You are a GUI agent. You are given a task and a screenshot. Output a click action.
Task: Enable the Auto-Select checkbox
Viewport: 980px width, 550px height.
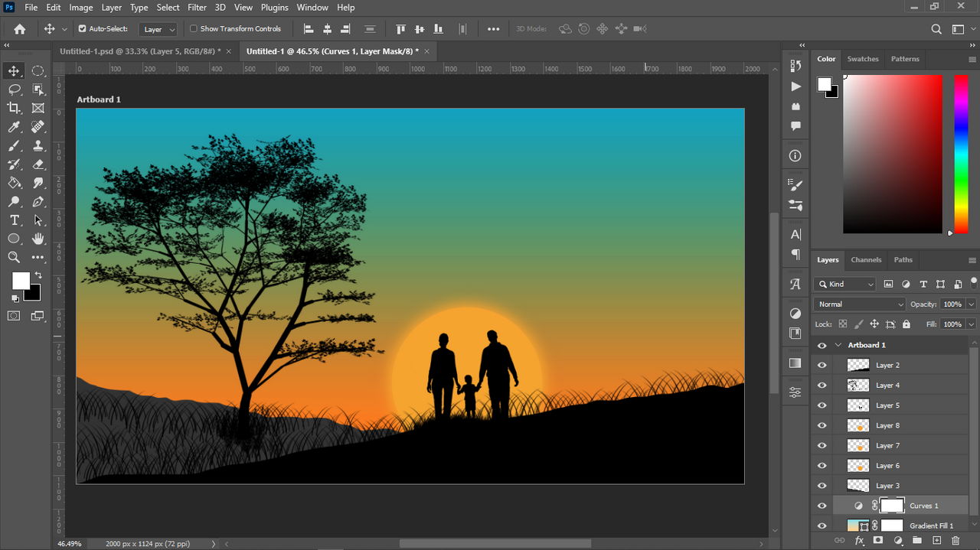point(83,29)
